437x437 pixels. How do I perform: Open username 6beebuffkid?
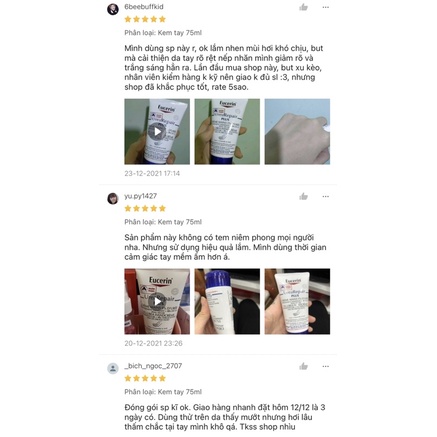(x=144, y=7)
